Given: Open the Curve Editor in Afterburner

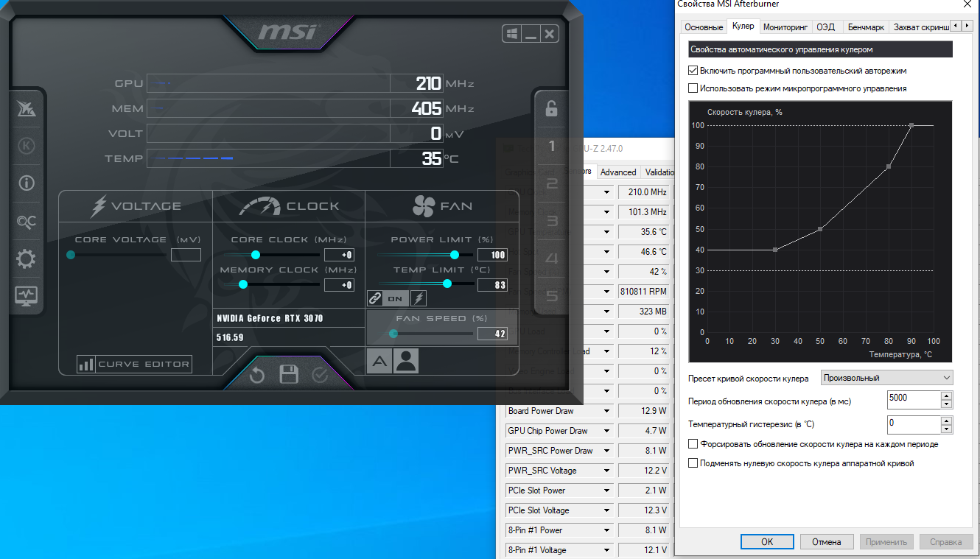Looking at the screenshot, I should pos(134,364).
